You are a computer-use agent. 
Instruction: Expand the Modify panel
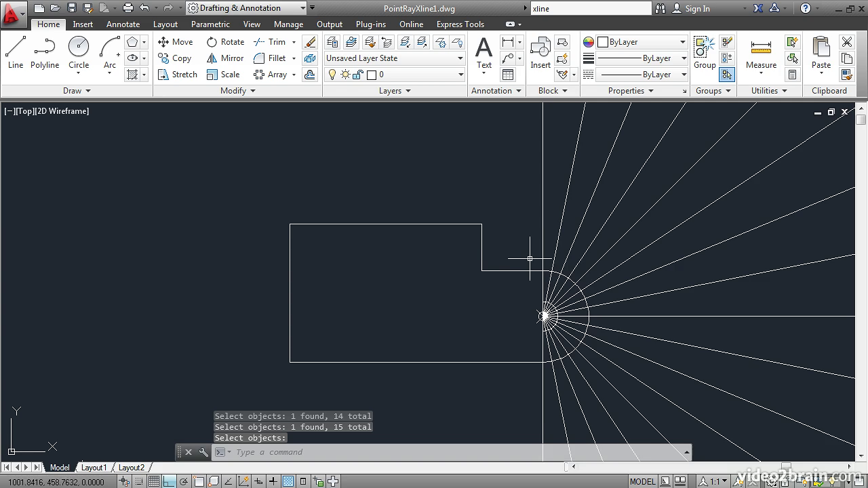coord(238,91)
